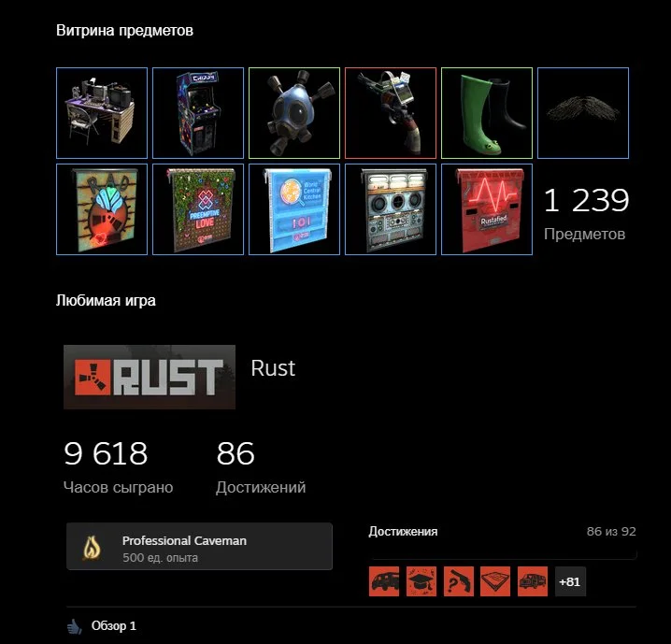Open the Professional Caveman badge
Viewport: 671px width, 644px height.
pos(199,547)
